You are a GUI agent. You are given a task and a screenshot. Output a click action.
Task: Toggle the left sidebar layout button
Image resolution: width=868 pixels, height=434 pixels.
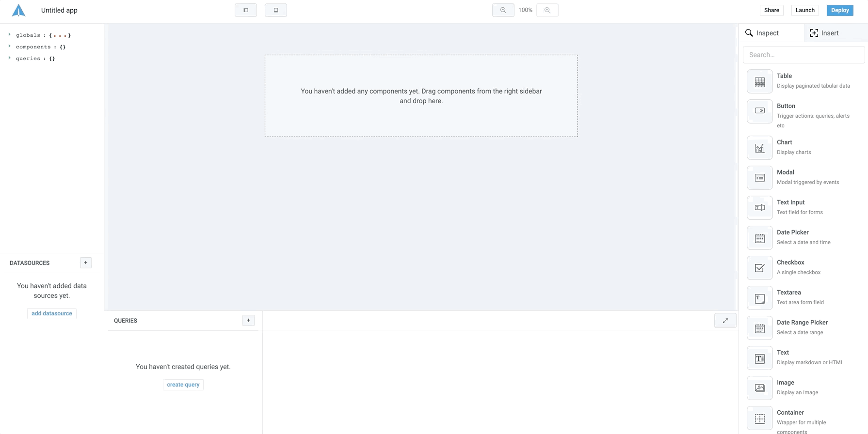246,10
